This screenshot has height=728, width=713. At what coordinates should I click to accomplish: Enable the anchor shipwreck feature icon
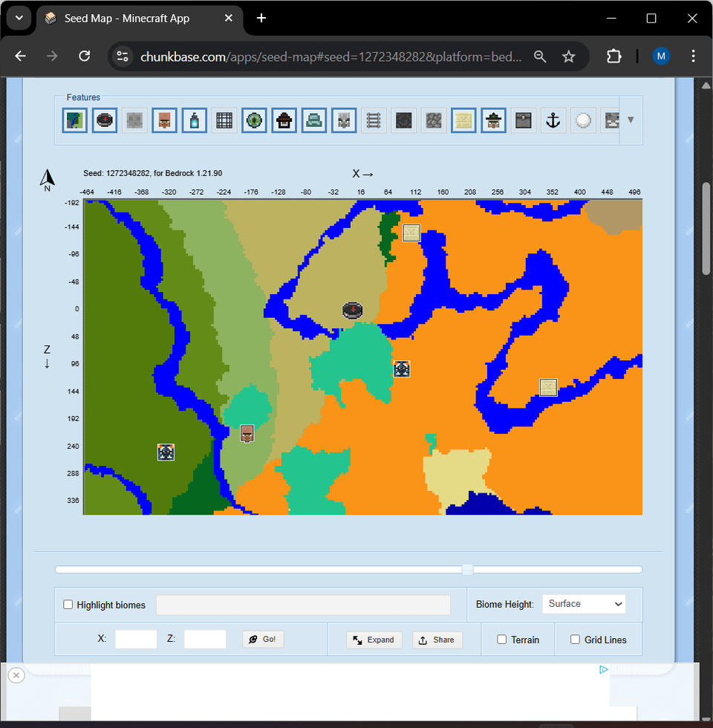tap(553, 120)
